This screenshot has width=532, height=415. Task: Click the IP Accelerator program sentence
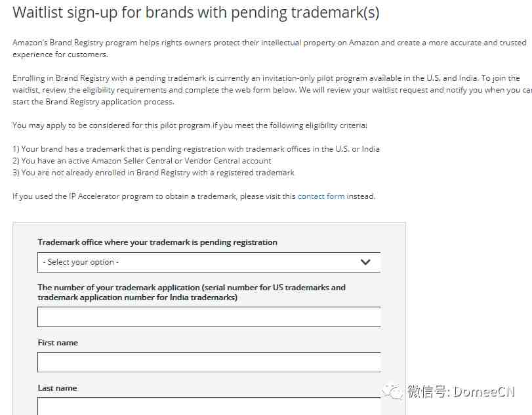point(194,196)
